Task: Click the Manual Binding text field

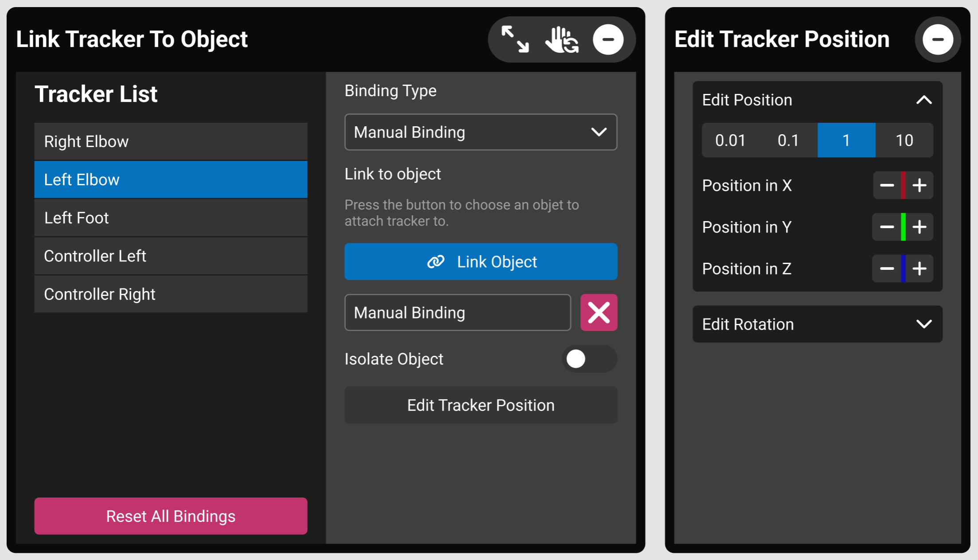Action: pos(458,312)
